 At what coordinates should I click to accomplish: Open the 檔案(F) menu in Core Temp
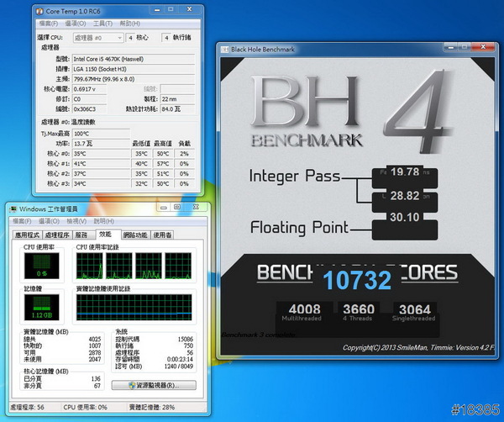tap(49, 24)
